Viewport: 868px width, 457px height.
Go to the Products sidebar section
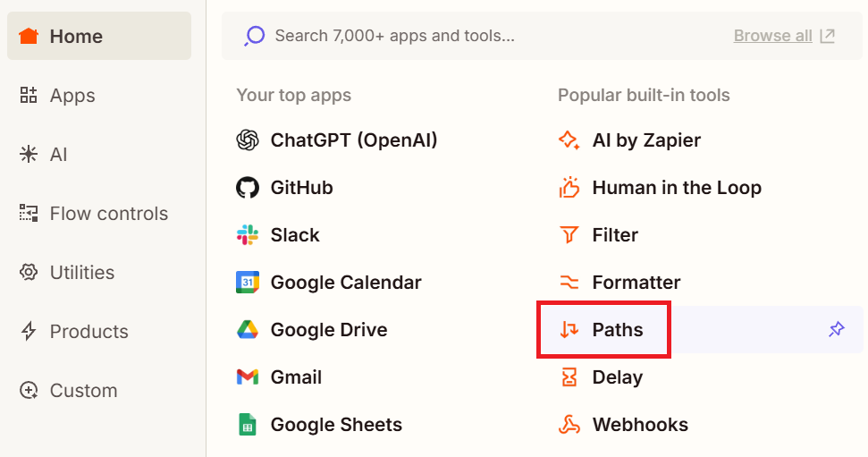[x=88, y=332]
